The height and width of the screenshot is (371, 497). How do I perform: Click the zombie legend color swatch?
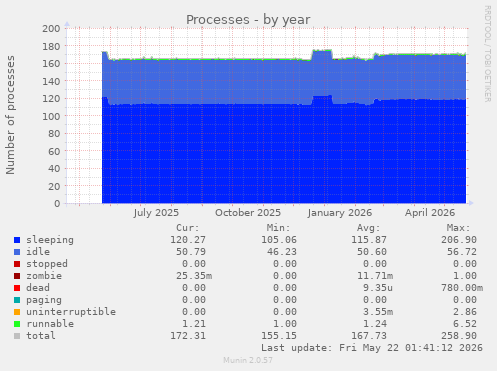[x=17, y=276]
